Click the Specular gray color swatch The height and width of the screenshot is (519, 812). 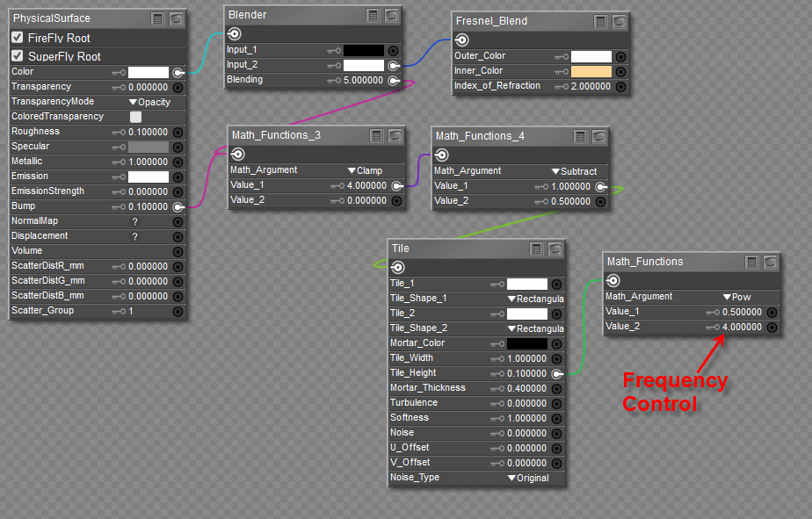pos(149,148)
